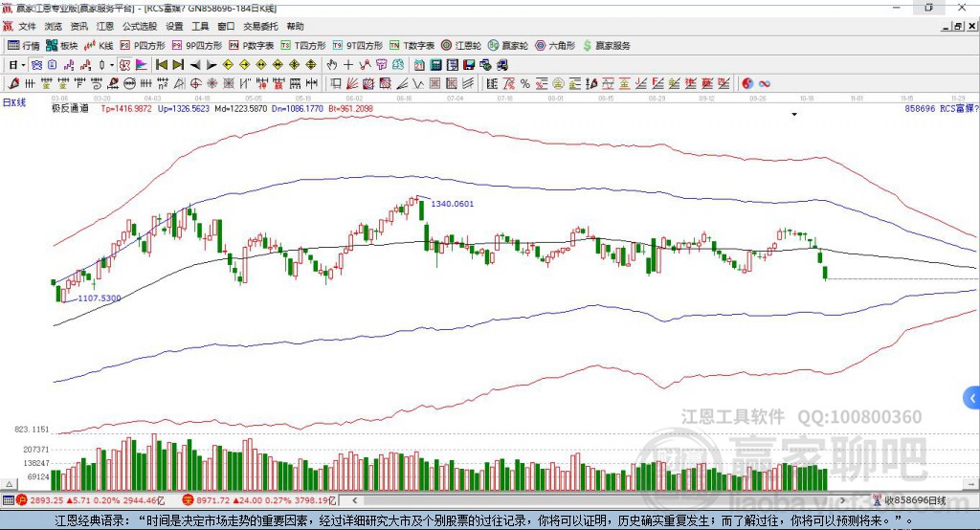Open the calculator icon in toolbar
Image resolution: width=980 pixels, height=530 pixels.
tap(435, 64)
